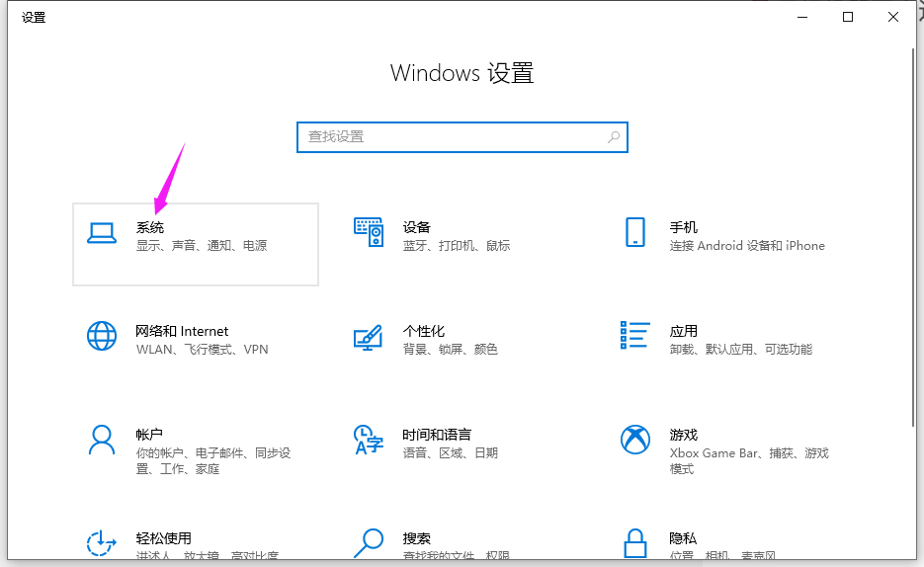Click 卸载、默认应用、可选功能 description
The height and width of the screenshot is (567, 924).
(x=741, y=349)
